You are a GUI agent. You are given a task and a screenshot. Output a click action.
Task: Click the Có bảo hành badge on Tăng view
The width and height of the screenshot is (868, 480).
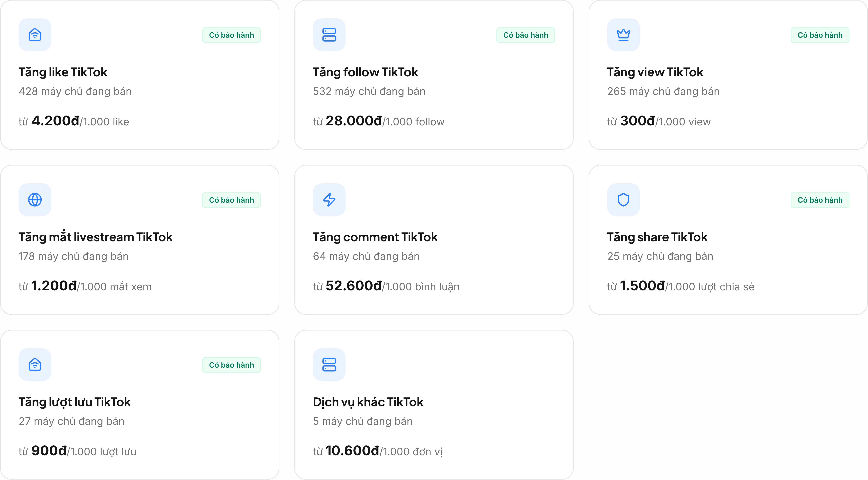click(x=820, y=35)
